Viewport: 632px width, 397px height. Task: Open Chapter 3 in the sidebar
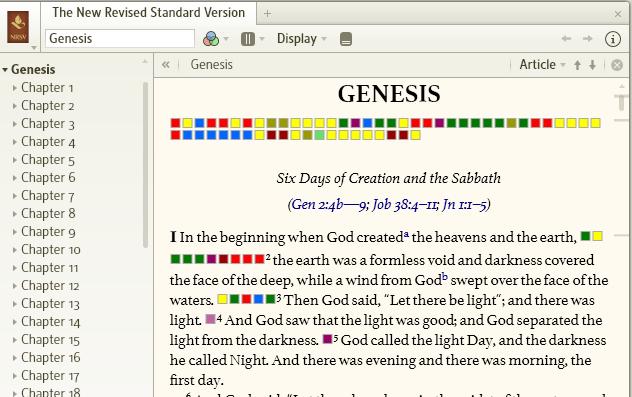[x=48, y=124]
